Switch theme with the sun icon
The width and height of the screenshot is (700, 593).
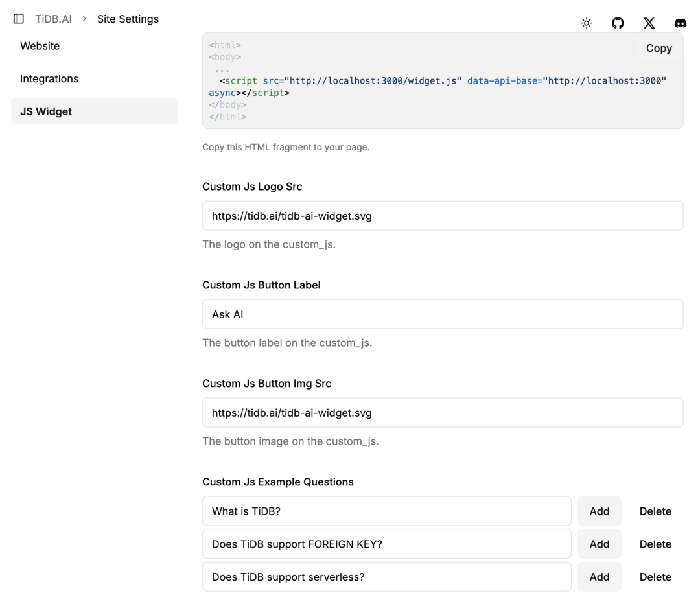point(587,23)
